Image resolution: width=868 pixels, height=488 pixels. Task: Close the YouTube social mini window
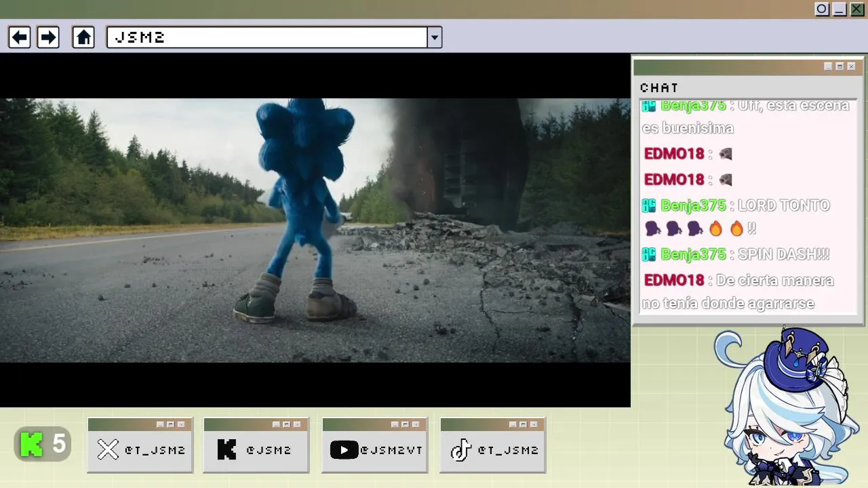point(416,424)
